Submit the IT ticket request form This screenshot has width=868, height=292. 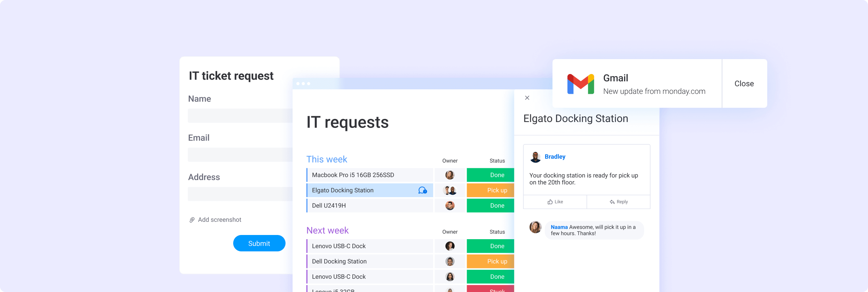(259, 243)
